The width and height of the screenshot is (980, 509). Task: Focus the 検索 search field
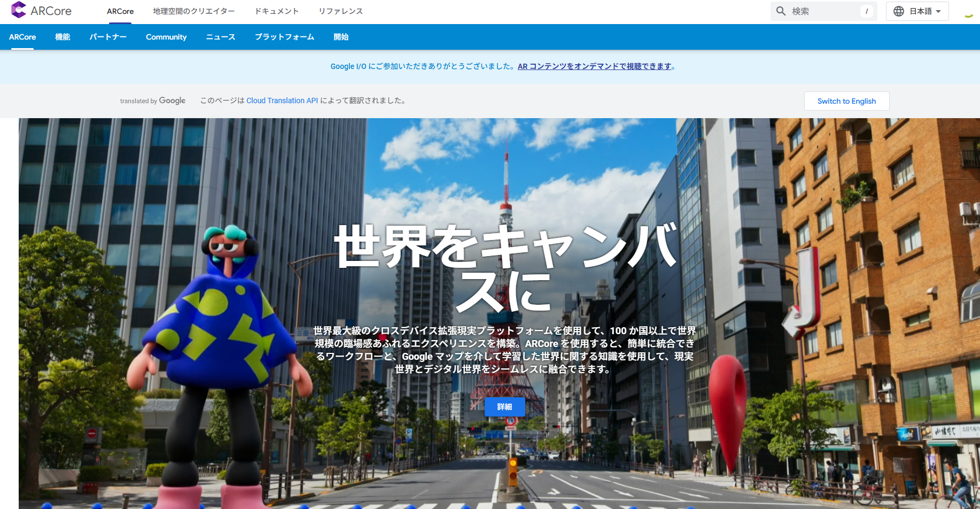(823, 11)
